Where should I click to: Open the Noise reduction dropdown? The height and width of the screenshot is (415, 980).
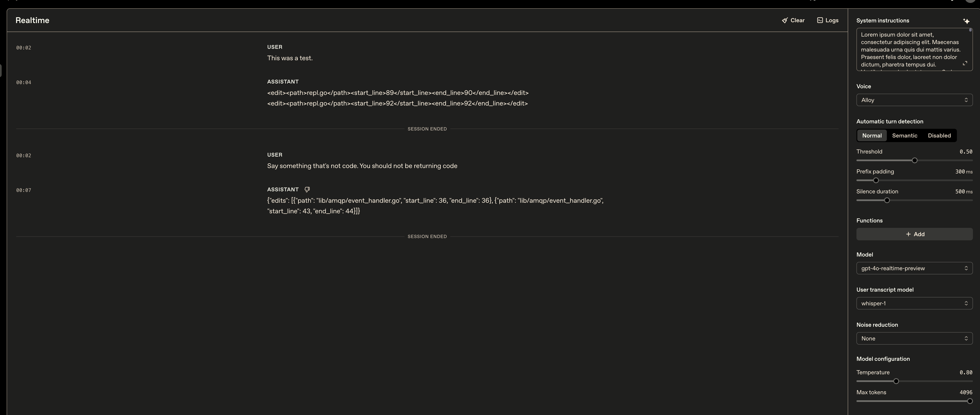point(914,339)
